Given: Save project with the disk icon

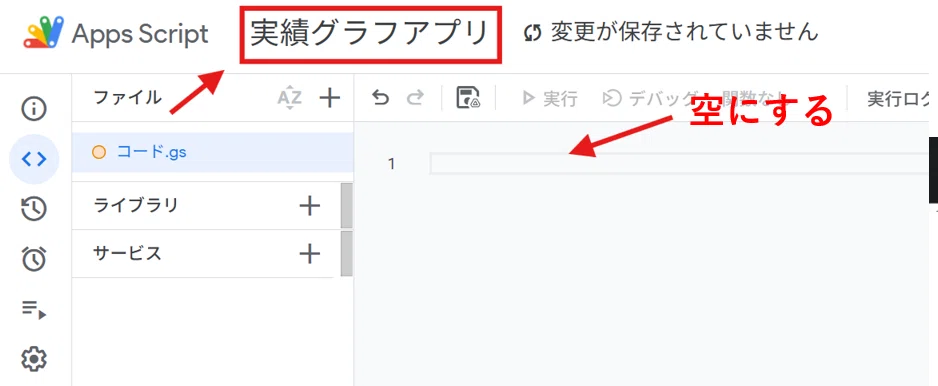Looking at the screenshot, I should tap(468, 98).
